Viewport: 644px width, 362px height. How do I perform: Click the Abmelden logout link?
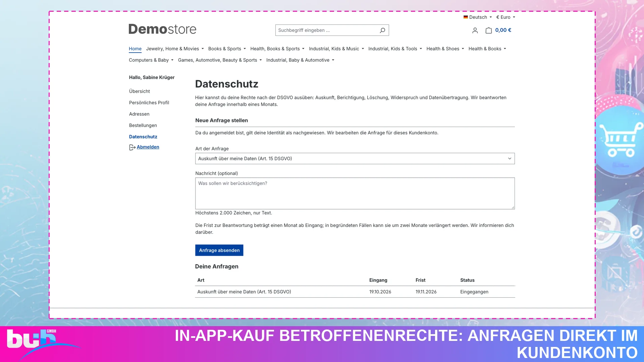tap(148, 147)
